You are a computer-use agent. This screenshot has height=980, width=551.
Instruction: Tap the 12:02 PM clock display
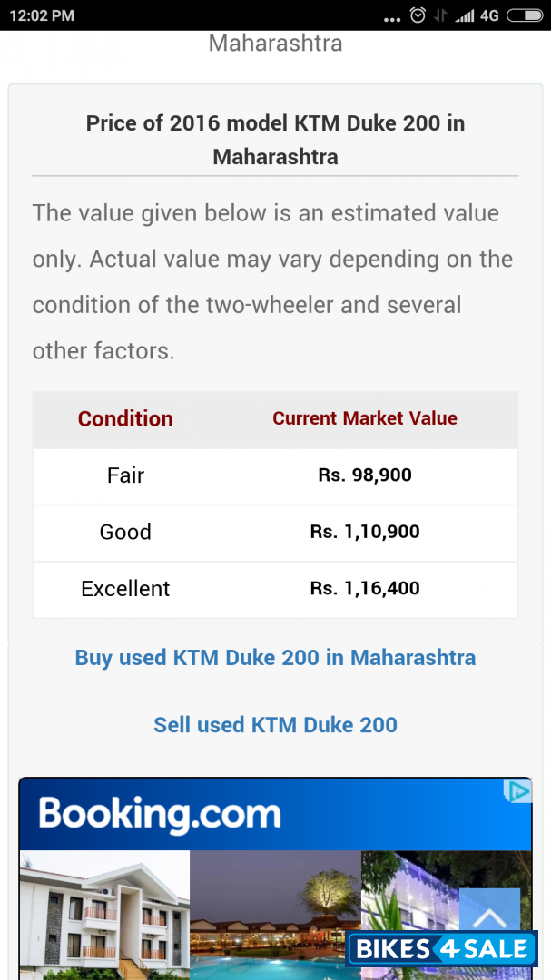tap(42, 15)
